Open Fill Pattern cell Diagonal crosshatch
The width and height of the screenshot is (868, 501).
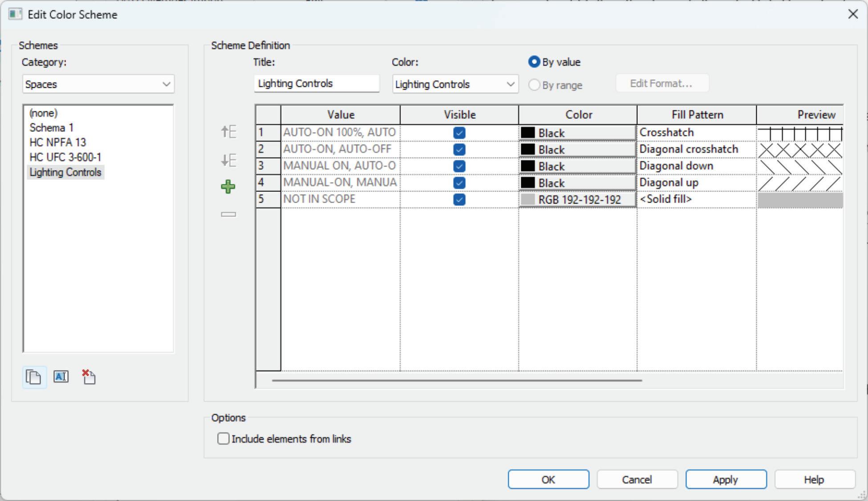coord(696,149)
